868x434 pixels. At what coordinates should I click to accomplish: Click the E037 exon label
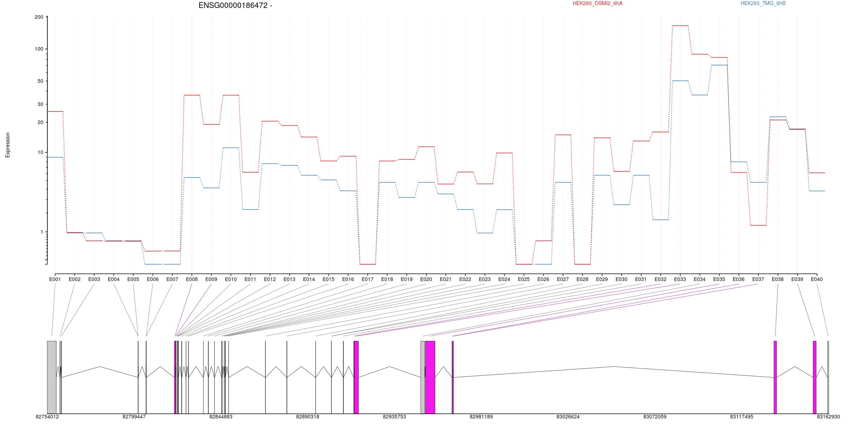click(758, 279)
